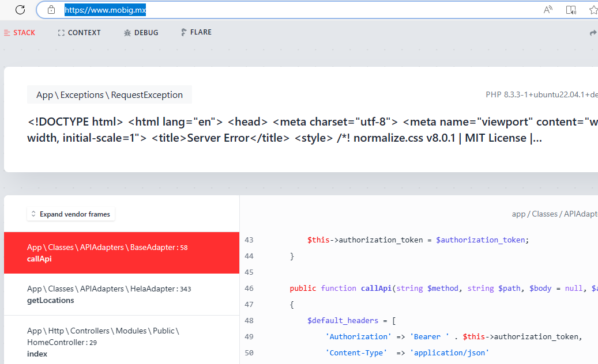The height and width of the screenshot is (364, 598).
Task: Click the share arrow icon
Action: click(x=593, y=33)
